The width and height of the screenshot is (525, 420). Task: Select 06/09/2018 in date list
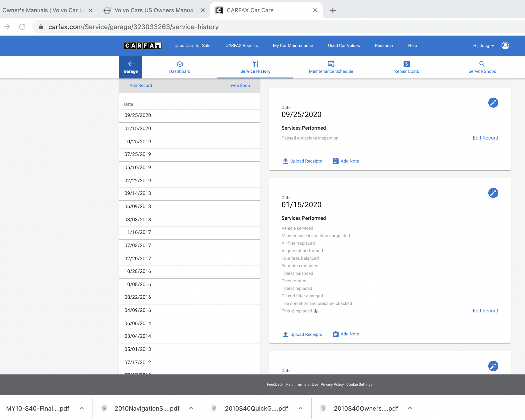[x=189, y=206]
